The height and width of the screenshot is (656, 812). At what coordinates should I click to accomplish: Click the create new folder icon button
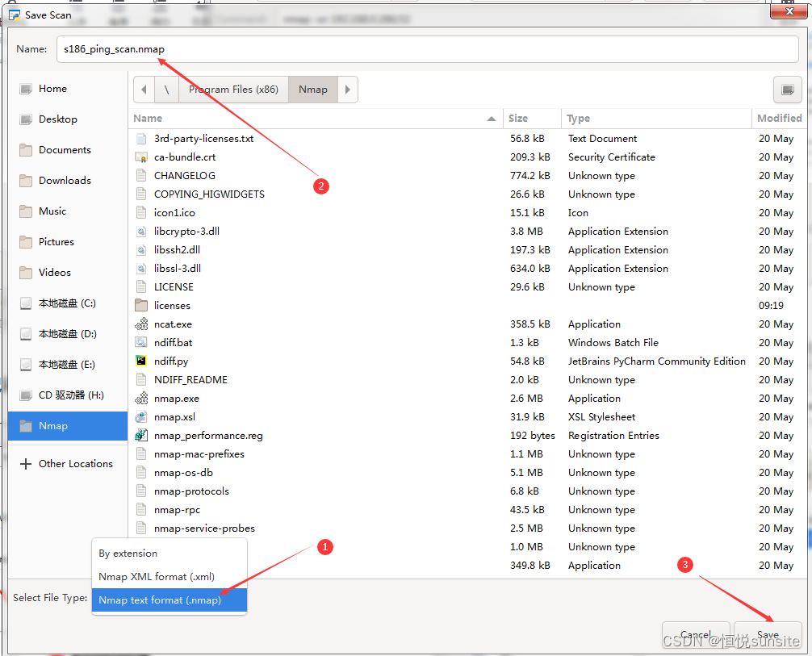(x=787, y=90)
